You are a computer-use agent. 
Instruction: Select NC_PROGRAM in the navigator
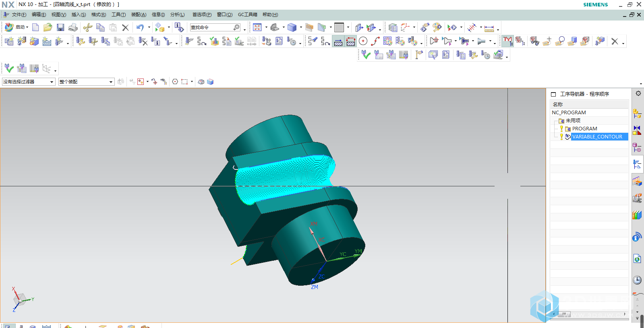coord(569,113)
